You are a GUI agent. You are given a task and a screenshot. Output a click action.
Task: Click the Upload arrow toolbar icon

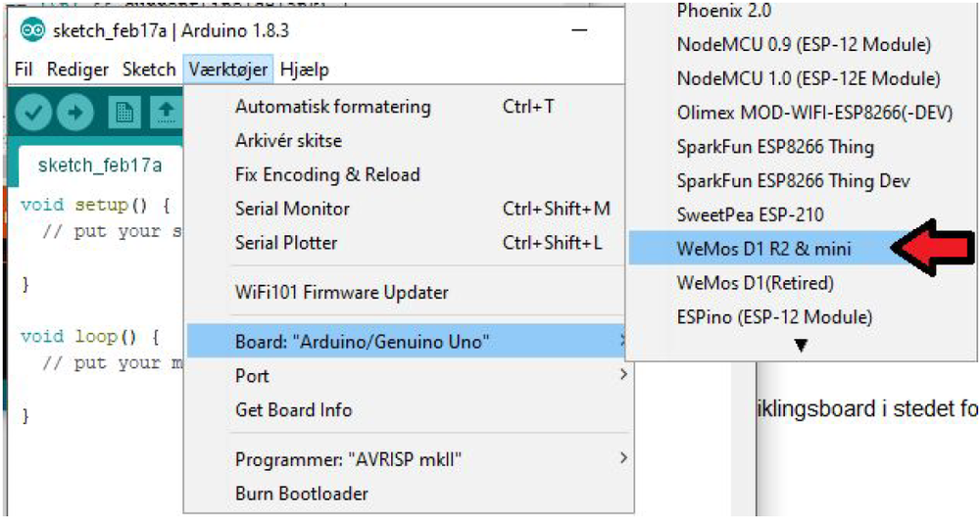74,113
